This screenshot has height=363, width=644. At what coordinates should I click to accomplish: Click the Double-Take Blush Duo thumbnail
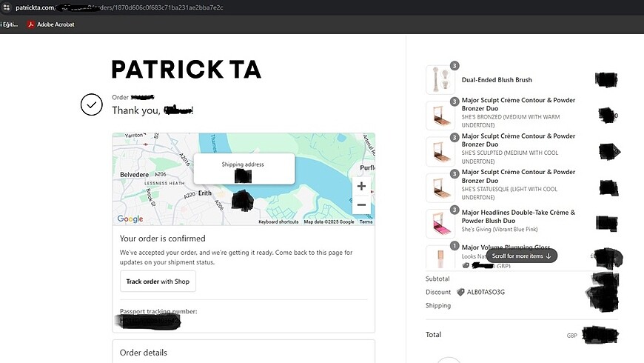440,224
